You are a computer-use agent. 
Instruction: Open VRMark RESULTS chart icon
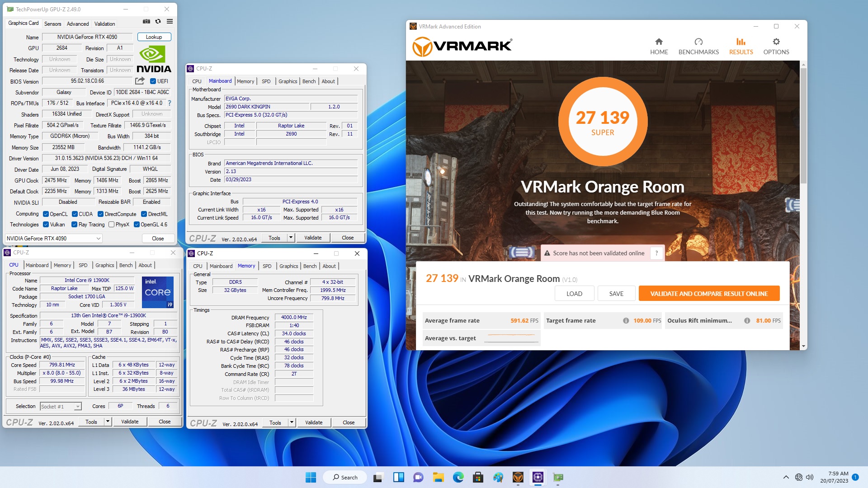tap(741, 42)
